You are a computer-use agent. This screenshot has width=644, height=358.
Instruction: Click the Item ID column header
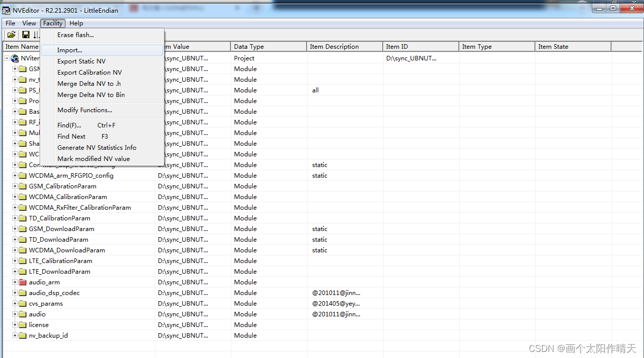tap(421, 47)
